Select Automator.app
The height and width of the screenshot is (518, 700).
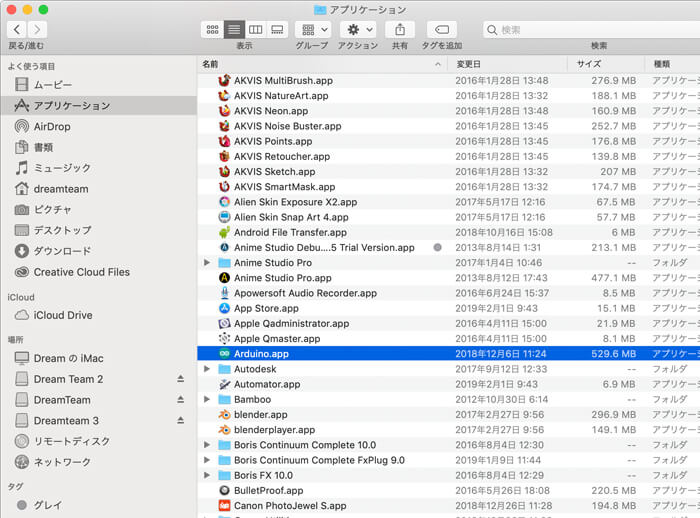tap(449, 384)
